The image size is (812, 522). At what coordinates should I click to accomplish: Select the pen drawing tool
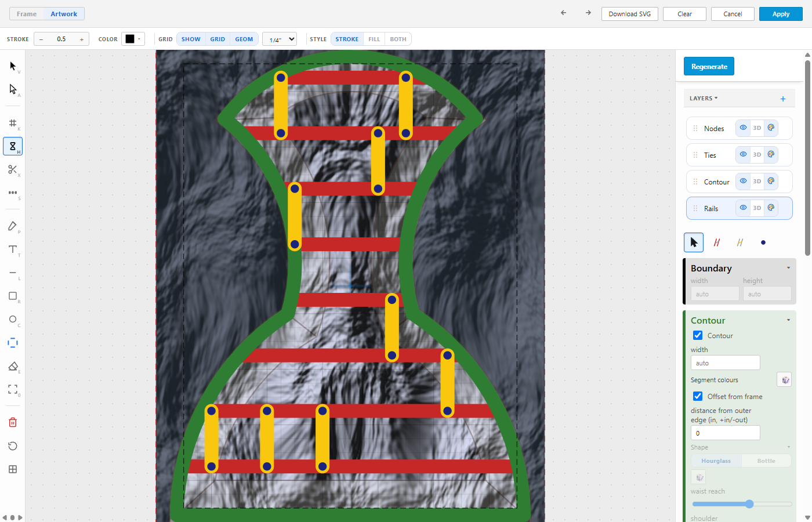coord(13,226)
